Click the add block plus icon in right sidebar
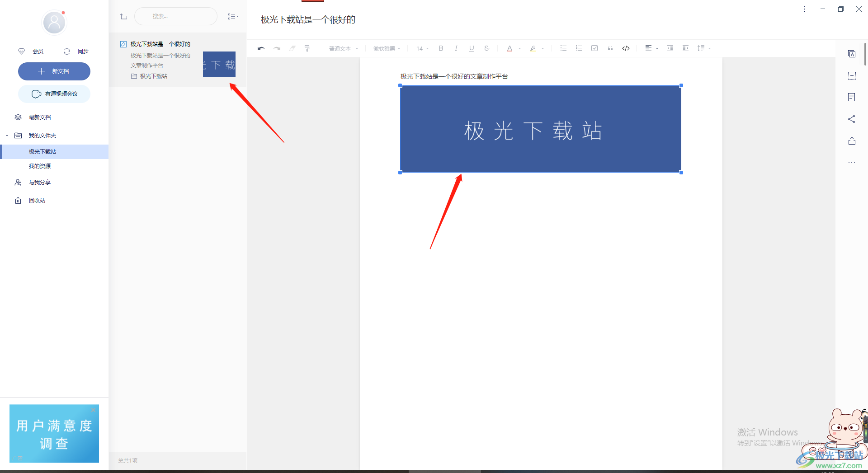This screenshot has height=473, width=868. point(852,76)
